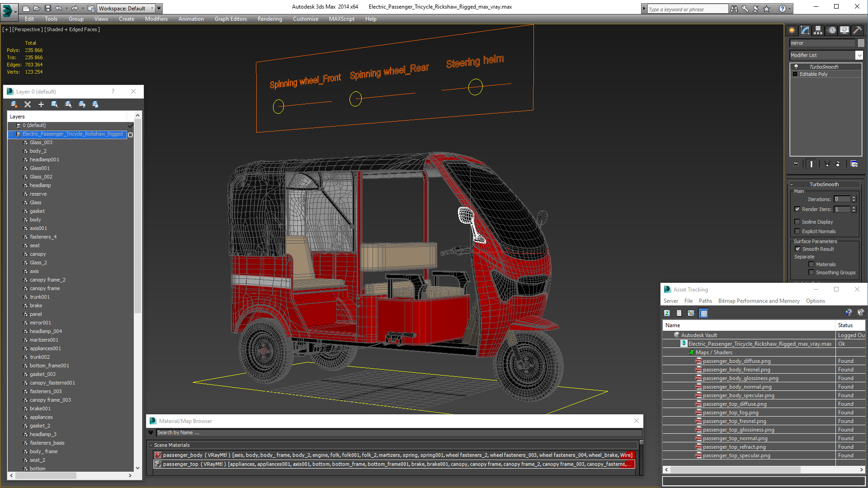Toggle TurboSmooth lightbulb on/off icon
868x488 pixels.
tap(796, 67)
